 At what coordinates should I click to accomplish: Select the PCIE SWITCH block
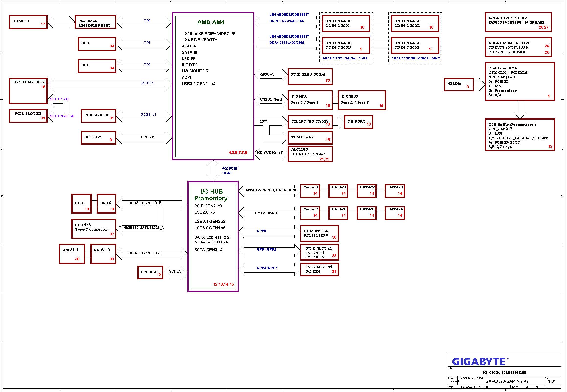point(99,116)
